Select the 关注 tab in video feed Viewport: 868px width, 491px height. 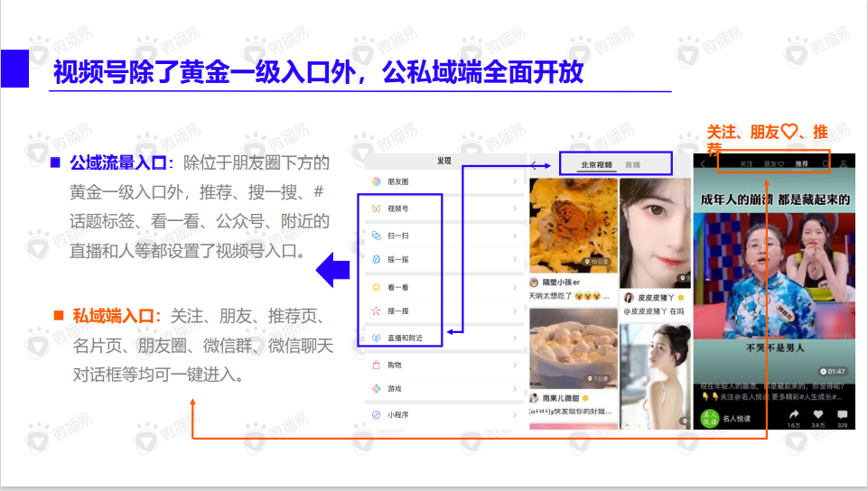(x=746, y=164)
